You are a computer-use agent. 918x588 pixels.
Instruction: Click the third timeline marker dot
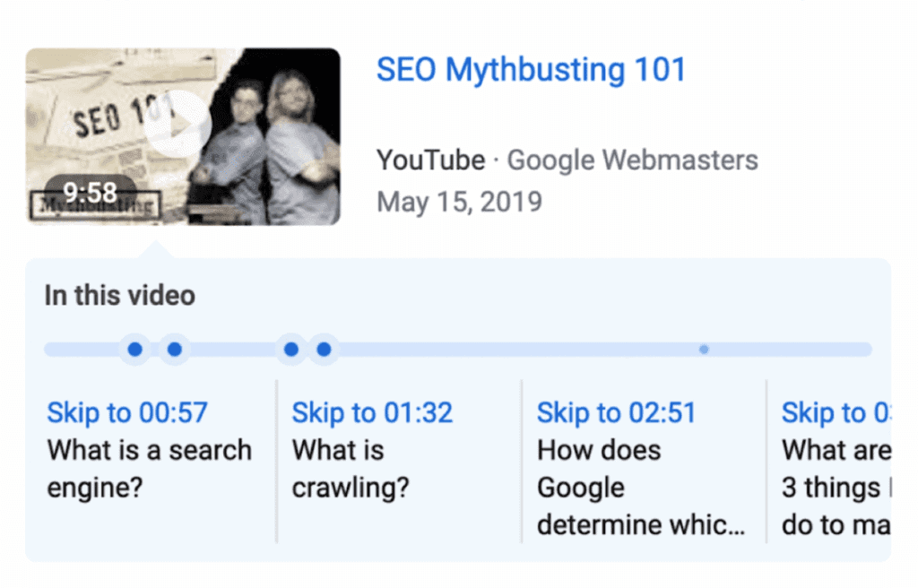click(x=291, y=350)
